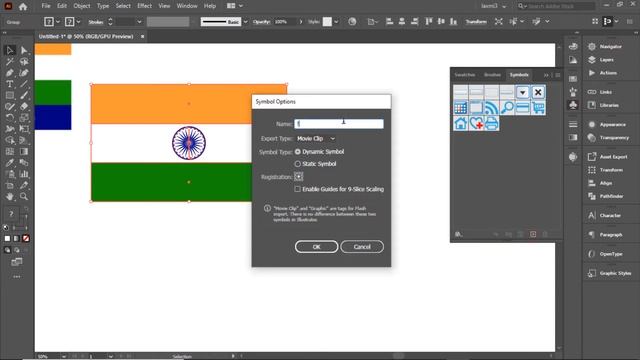This screenshot has height=360, width=640.
Task: Open the File menu
Action: tap(46, 6)
